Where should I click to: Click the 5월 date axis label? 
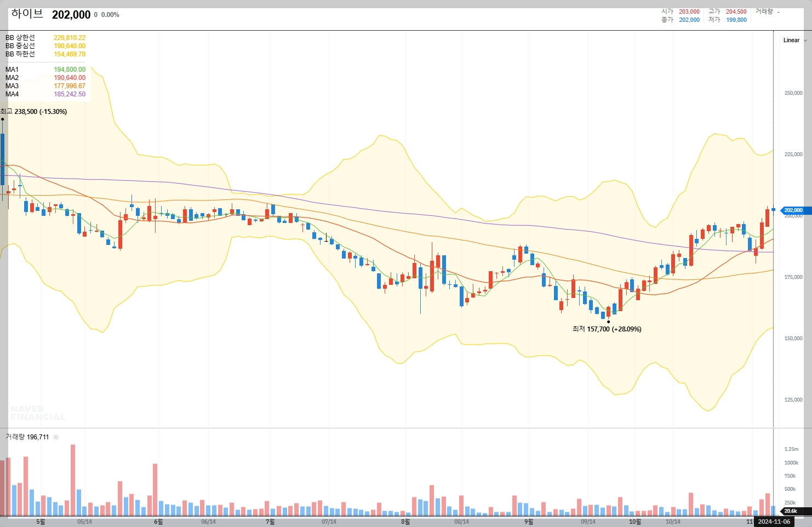coord(41,522)
